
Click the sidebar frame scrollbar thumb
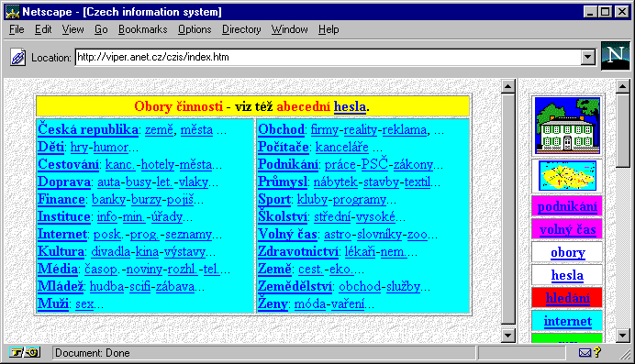623,130
